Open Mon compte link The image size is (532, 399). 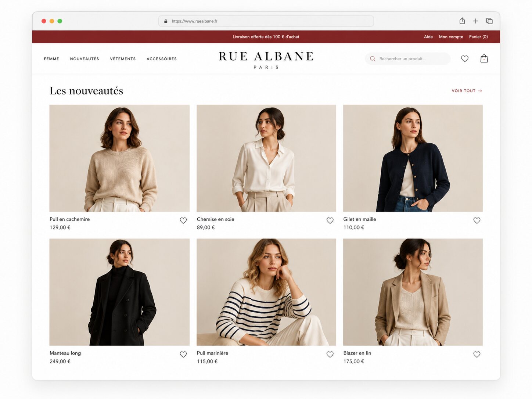click(x=451, y=37)
